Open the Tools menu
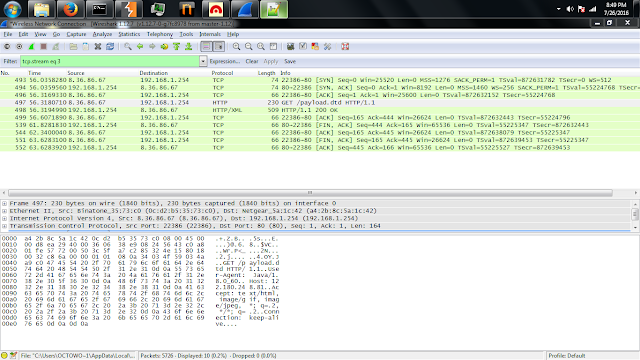The height and width of the screenshot is (360, 640). tap(186, 34)
